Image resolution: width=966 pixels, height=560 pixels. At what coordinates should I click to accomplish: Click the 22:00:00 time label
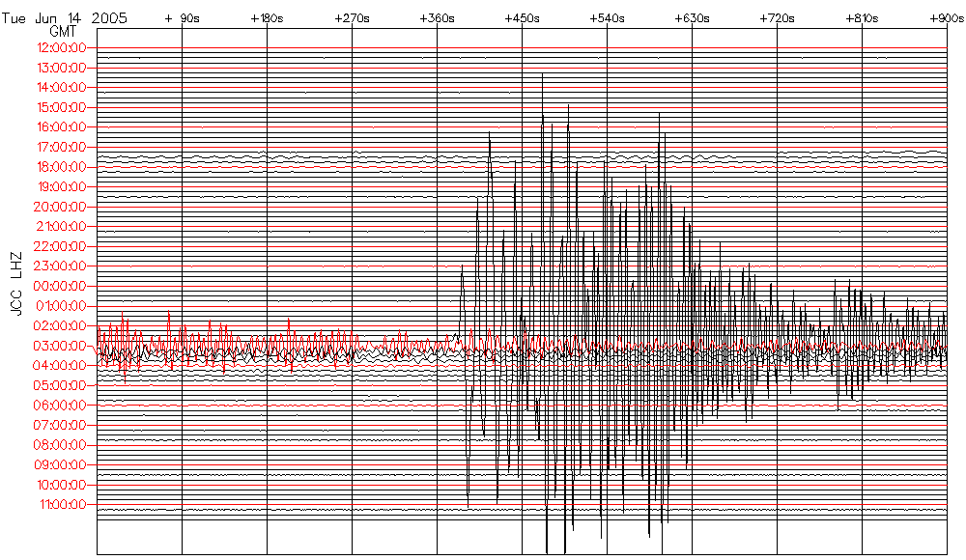(x=60, y=246)
